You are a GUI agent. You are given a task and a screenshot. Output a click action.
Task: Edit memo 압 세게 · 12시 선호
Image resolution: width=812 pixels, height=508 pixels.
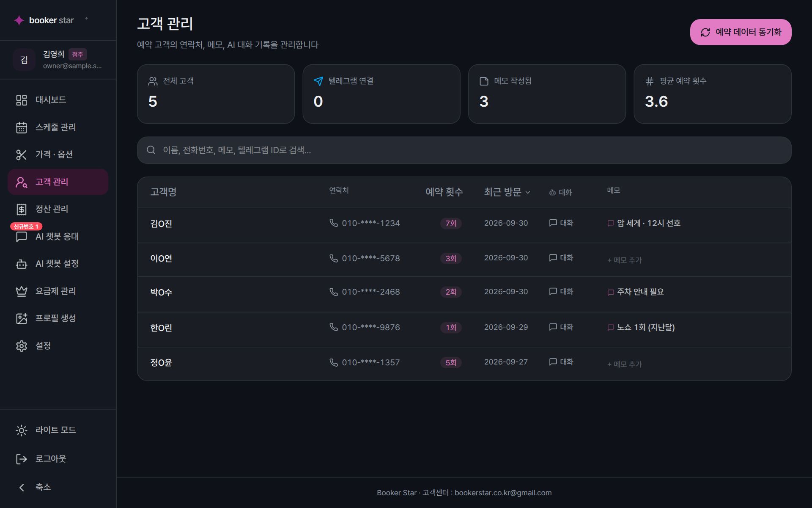(644, 223)
